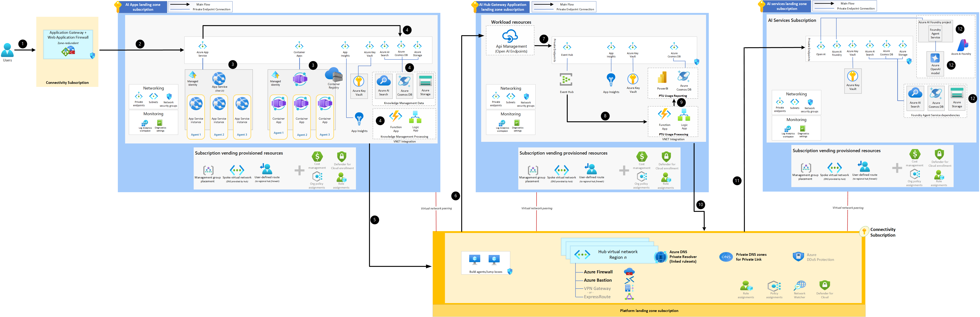Click the Azure AI Foundry logo icon

click(x=962, y=45)
